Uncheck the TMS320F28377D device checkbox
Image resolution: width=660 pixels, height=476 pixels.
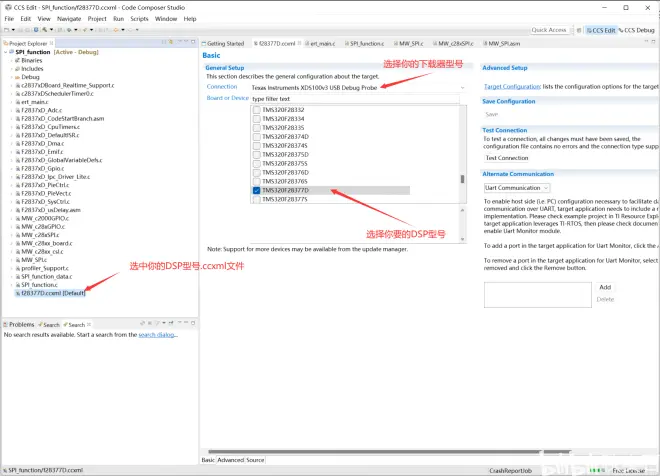(256, 190)
